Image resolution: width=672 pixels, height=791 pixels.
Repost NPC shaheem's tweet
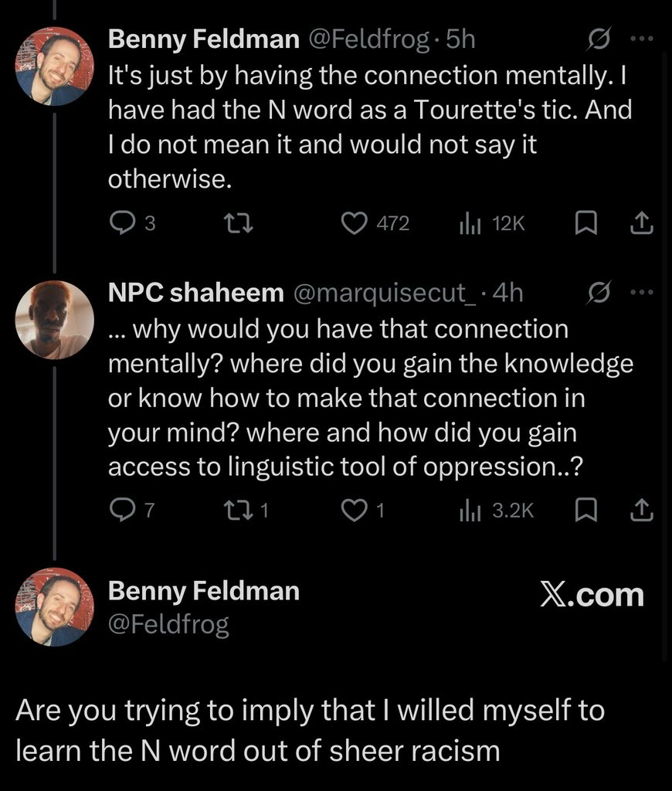[232, 511]
